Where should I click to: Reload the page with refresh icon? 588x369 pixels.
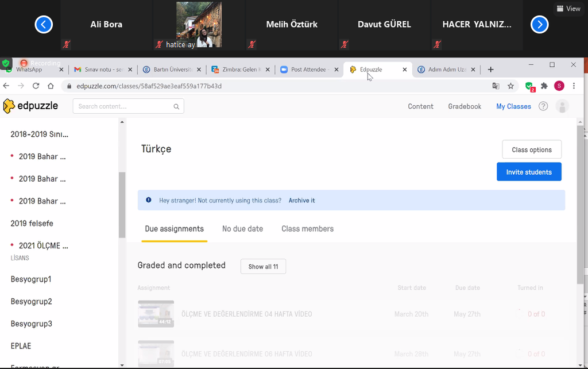pyautogui.click(x=36, y=86)
